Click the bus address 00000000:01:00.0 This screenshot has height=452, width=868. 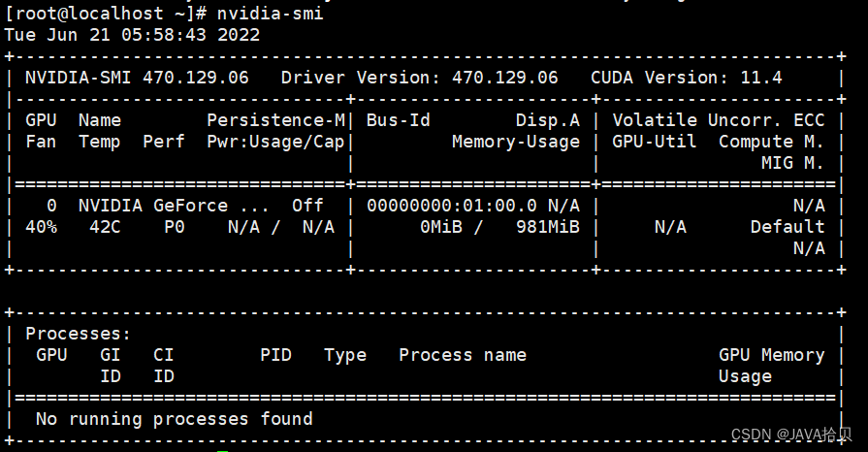point(451,206)
